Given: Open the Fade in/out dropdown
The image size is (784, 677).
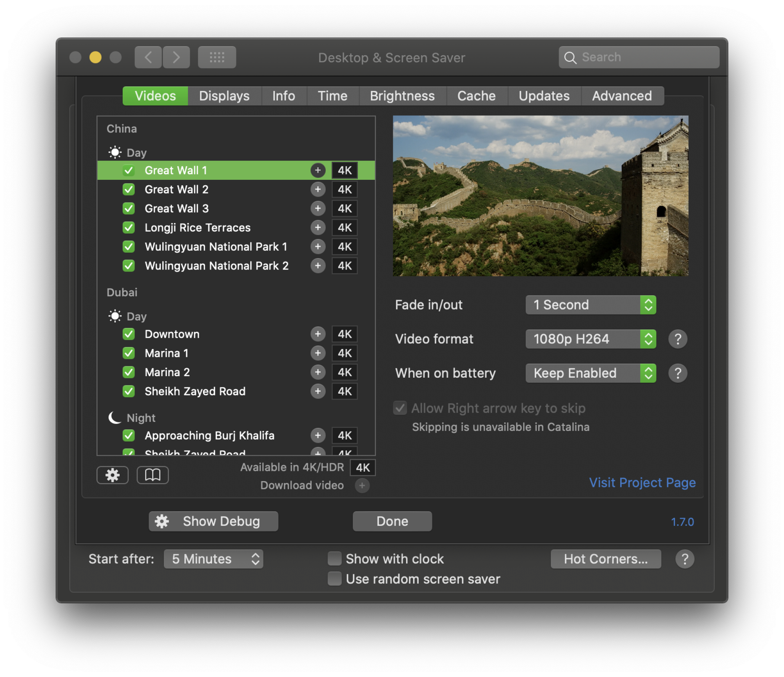Looking at the screenshot, I should click(x=591, y=305).
